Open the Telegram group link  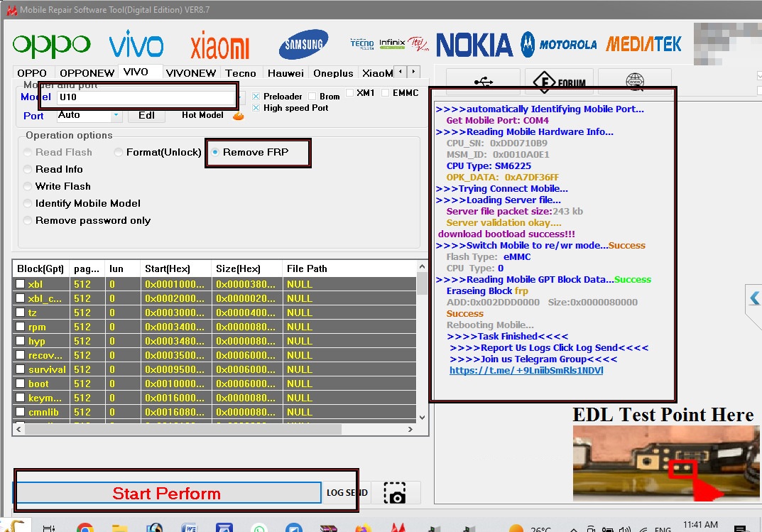click(526, 370)
